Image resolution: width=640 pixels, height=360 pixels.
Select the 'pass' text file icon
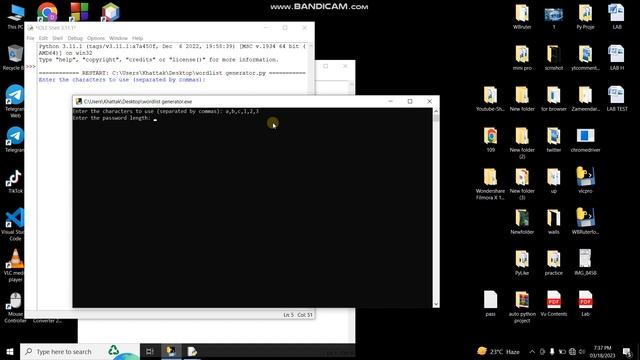coord(490,304)
